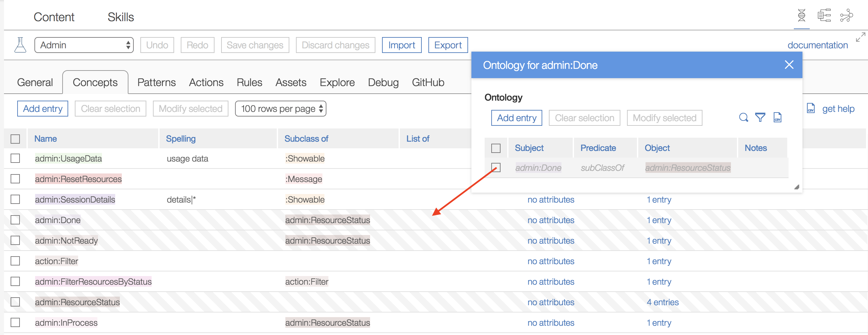
Task: Sort ontology by the Predicate column
Action: coord(598,148)
